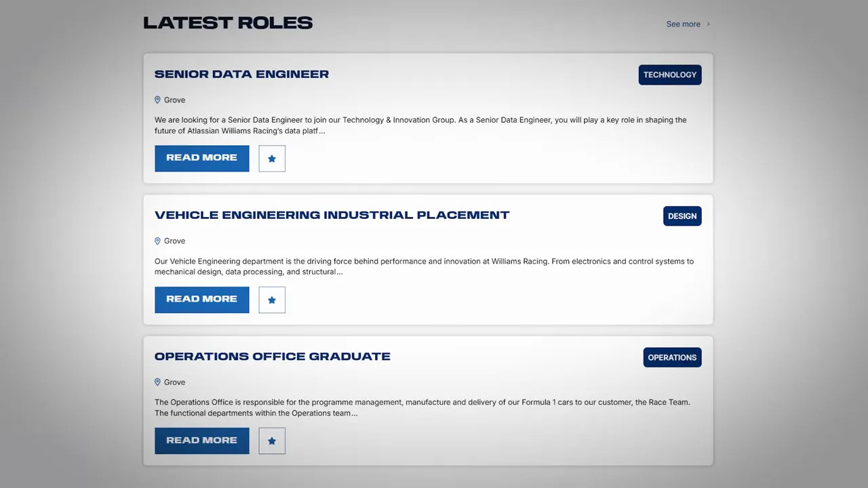
Task: Click Grove location text under Vehicle Engineering
Action: 174,241
